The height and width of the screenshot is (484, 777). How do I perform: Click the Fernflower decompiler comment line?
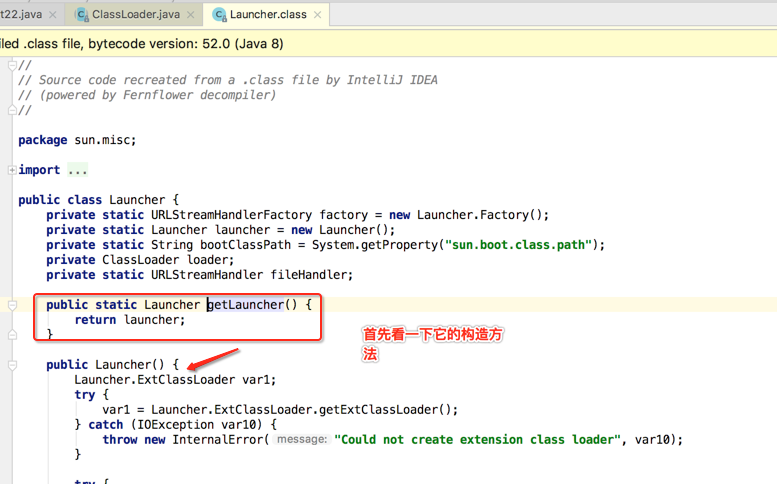(x=147, y=95)
